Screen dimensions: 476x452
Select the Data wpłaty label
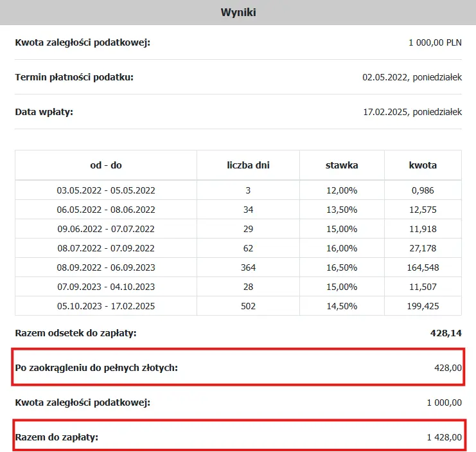44,112
